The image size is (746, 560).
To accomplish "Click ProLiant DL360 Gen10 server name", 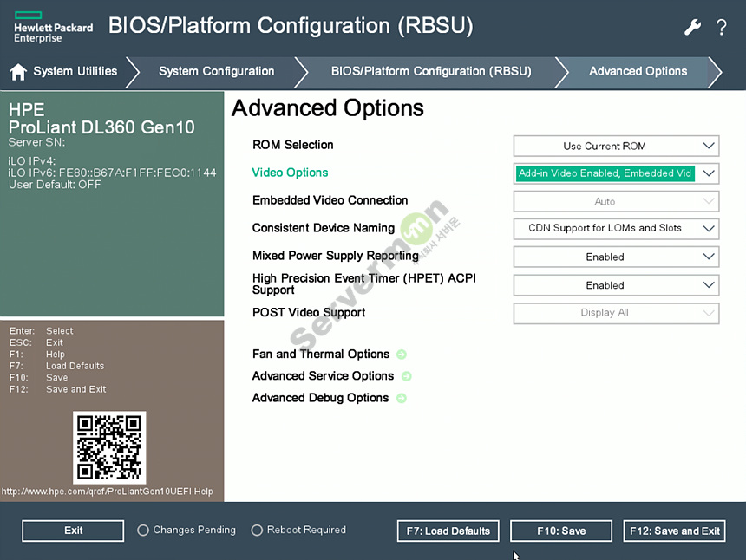I will (101, 127).
